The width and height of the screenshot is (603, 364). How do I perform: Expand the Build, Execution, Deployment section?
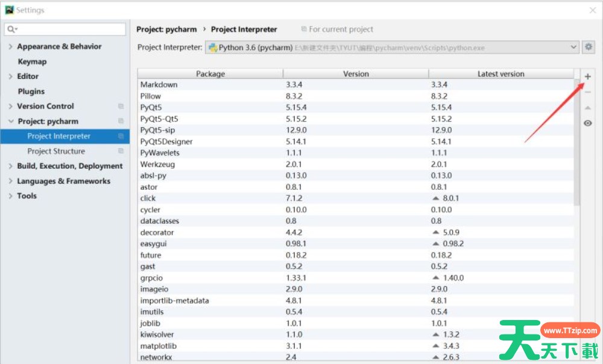coord(11,166)
